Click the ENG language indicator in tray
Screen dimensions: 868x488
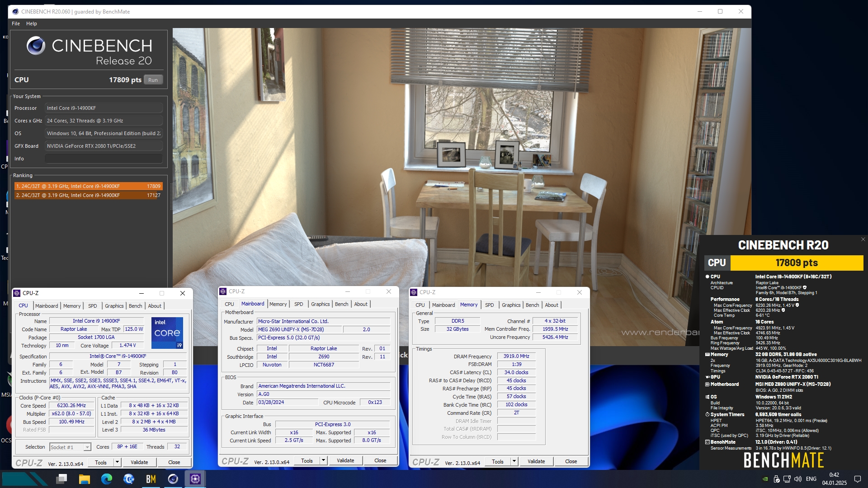811,479
